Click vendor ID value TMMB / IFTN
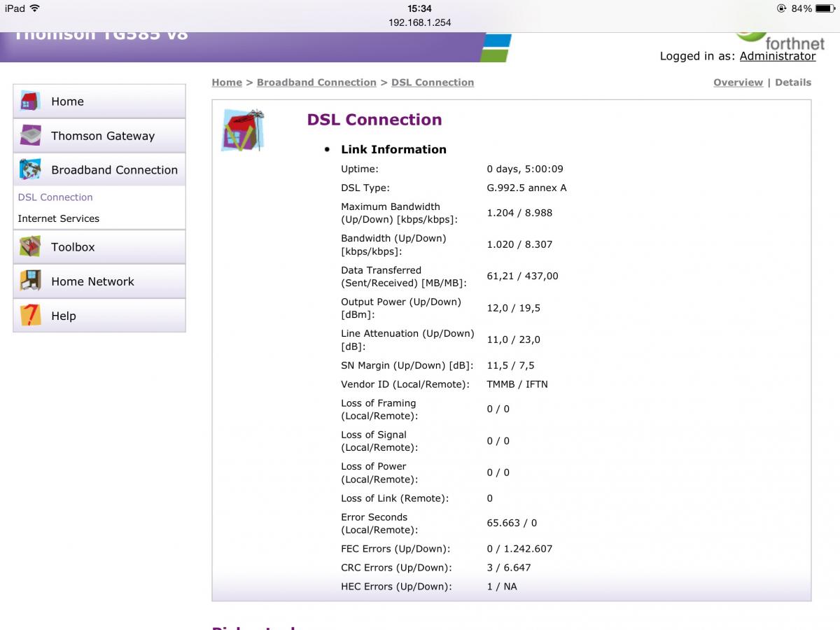 click(517, 384)
